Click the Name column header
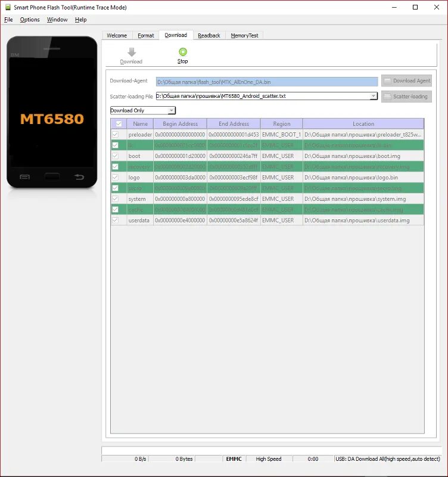Image resolution: width=448 pixels, height=477 pixels. pos(140,124)
